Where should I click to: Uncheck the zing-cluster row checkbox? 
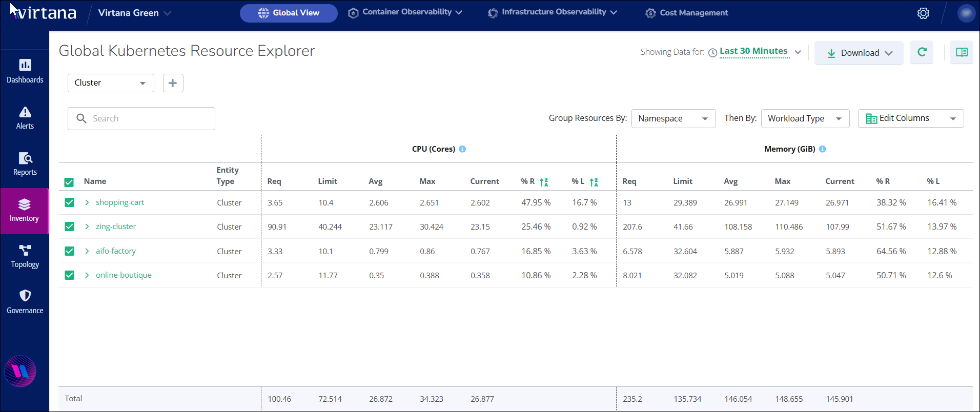tap(70, 226)
